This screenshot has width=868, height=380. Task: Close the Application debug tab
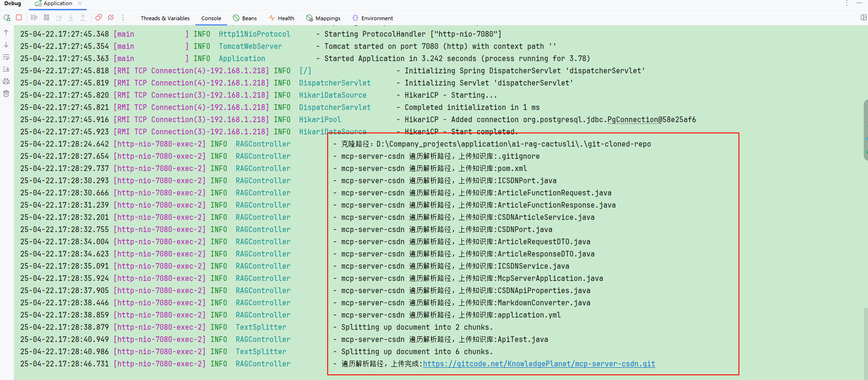pyautogui.click(x=80, y=3)
